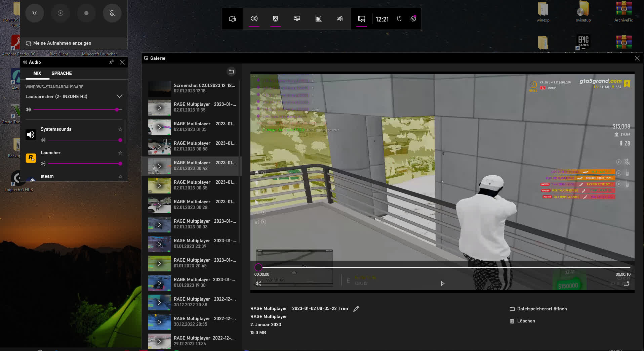
Task: Open recording from 30.12.2022 20:35
Action: click(x=192, y=322)
